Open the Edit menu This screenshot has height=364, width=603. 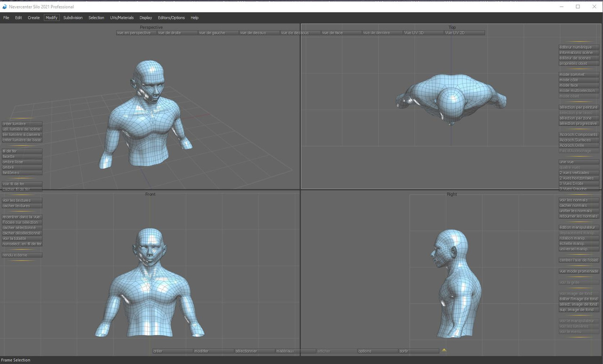pos(18,18)
